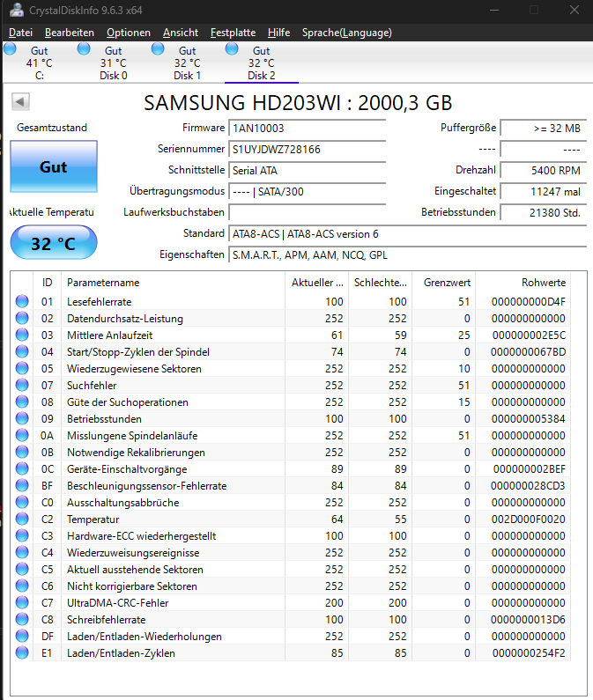Open the Sprache(Language) menu
Screen dimensions: 593x700
pyautogui.click(x=347, y=33)
